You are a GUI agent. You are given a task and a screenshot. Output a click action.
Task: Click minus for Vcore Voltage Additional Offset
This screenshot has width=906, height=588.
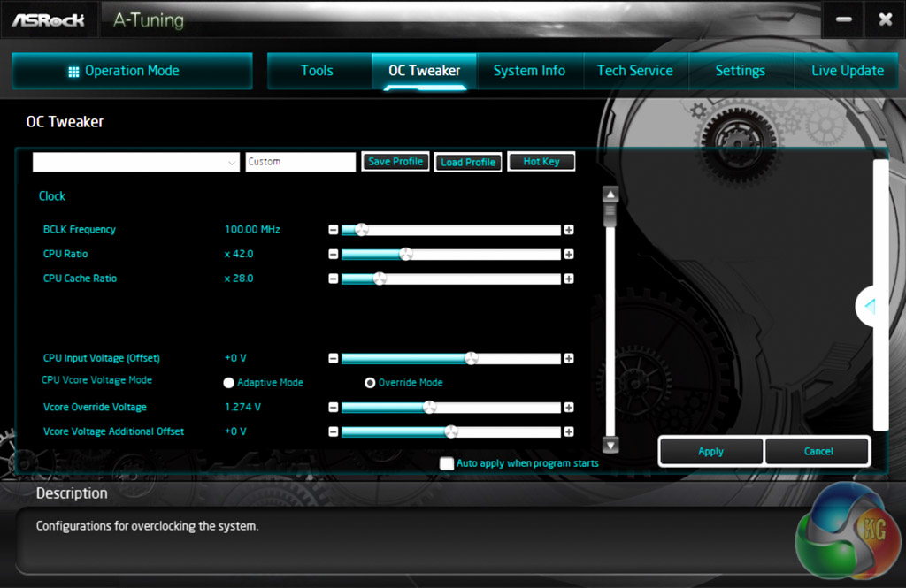[333, 432]
